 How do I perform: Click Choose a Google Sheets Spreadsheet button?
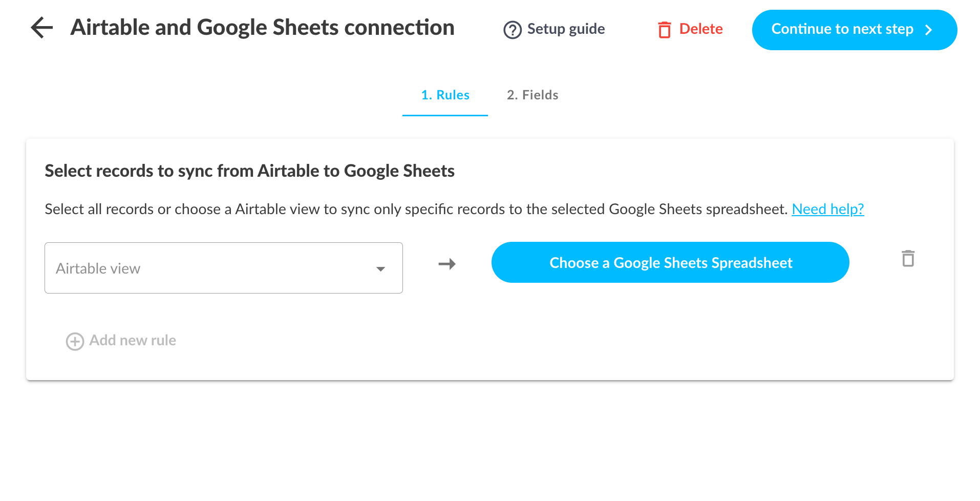(x=670, y=262)
